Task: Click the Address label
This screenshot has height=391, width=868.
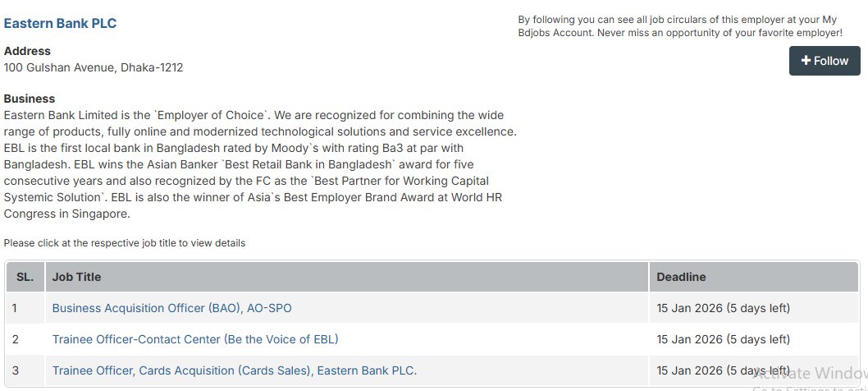Action: 27,51
